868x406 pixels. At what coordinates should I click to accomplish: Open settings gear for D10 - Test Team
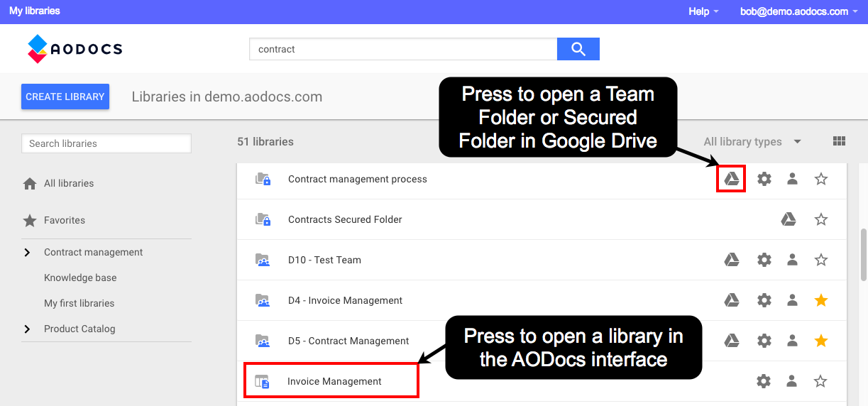tap(764, 260)
